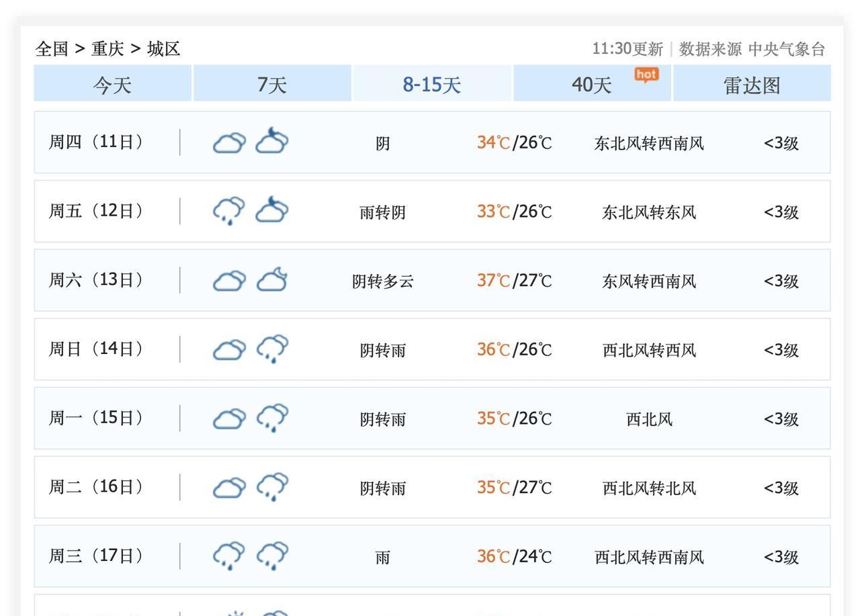This screenshot has height=616, width=860.
Task: Open the 40天 forecast tab
Action: pyautogui.click(x=592, y=85)
